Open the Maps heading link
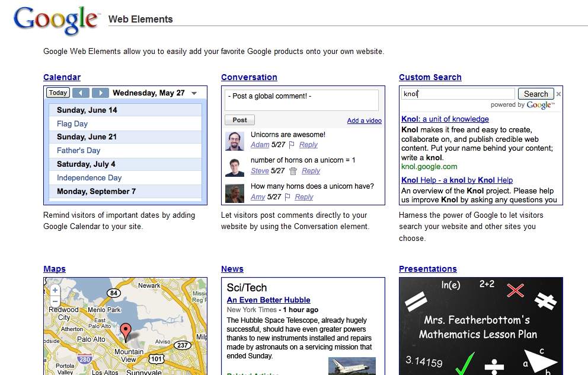This screenshot has height=375, width=588. click(55, 269)
